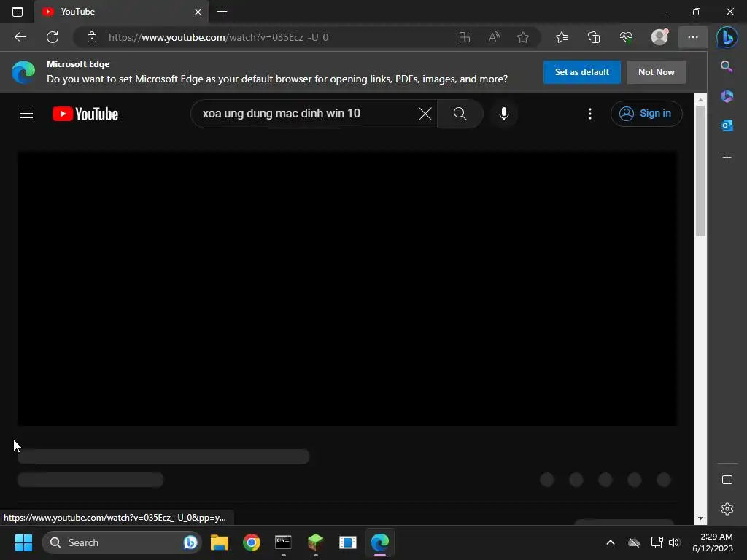
Task: Open Minecraft block icon on taskbar
Action: point(315,542)
